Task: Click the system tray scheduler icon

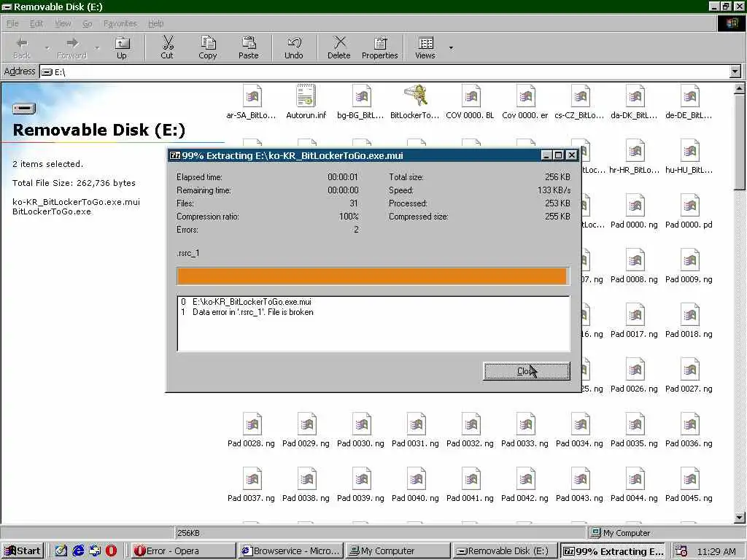Action: 682,551
